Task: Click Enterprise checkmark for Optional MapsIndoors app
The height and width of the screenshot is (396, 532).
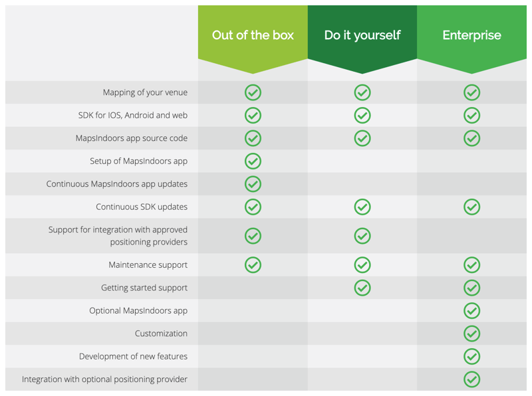Action: click(x=471, y=310)
